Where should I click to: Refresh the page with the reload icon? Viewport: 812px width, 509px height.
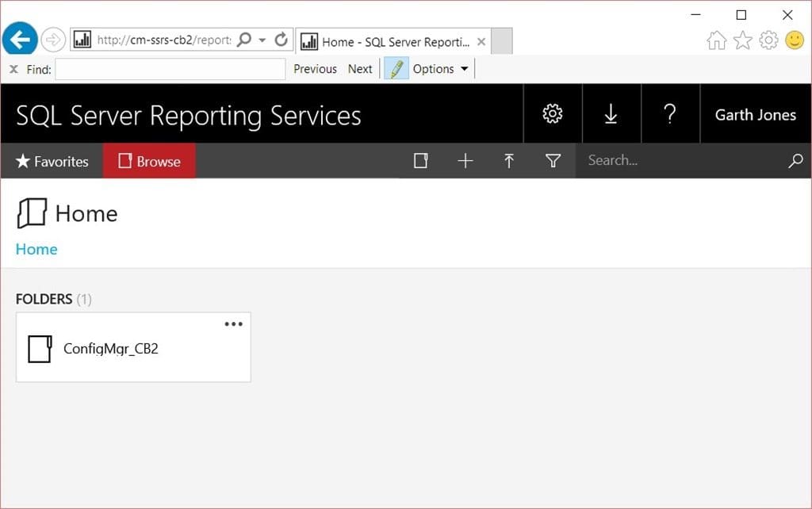[x=282, y=40]
